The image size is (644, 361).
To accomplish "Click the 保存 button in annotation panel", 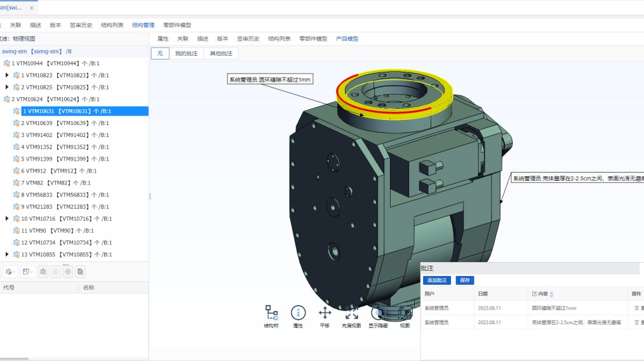I will coord(465,280).
